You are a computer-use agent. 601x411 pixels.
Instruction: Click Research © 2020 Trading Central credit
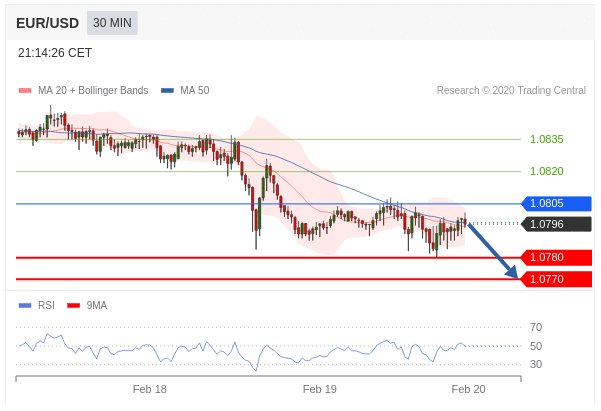point(511,90)
